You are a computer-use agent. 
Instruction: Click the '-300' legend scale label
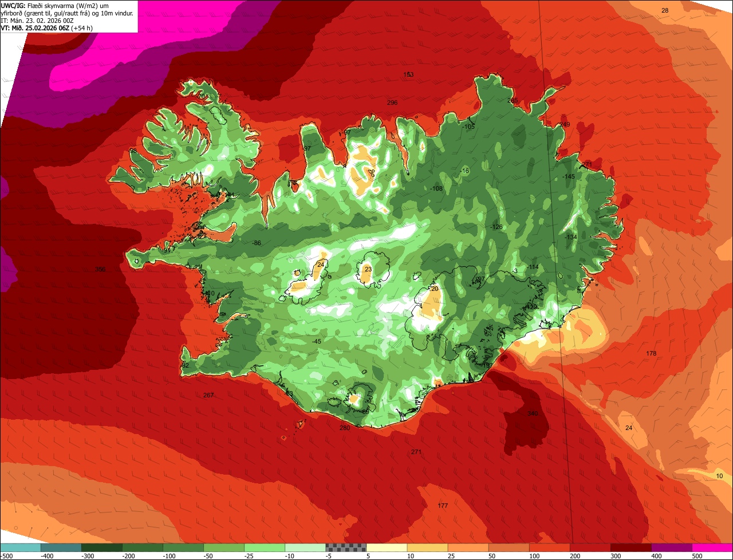(x=88, y=556)
